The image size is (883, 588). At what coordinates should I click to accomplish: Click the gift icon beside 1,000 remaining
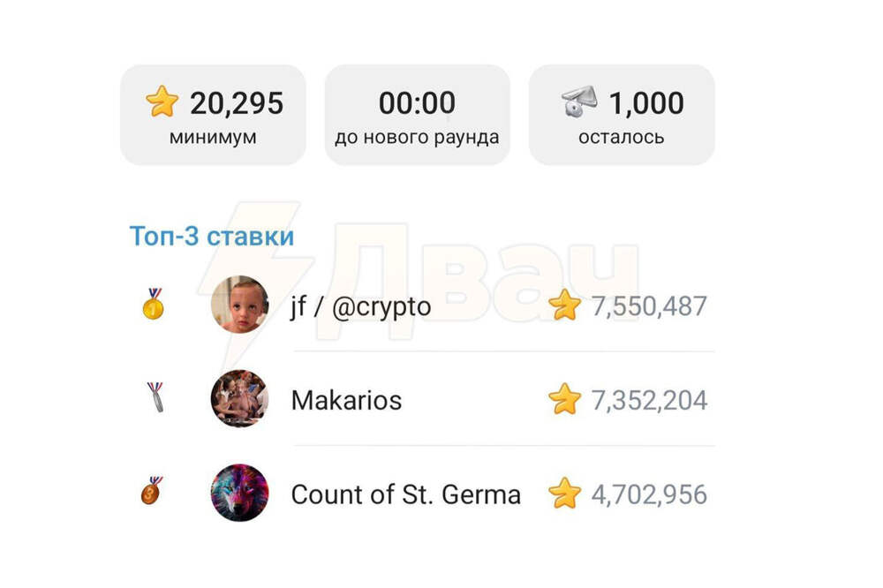(578, 102)
